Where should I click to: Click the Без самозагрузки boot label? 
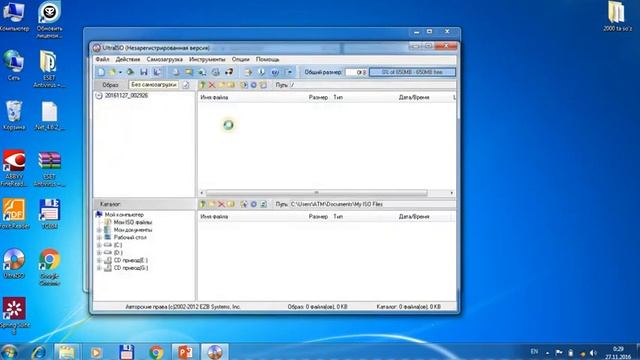pos(153,85)
